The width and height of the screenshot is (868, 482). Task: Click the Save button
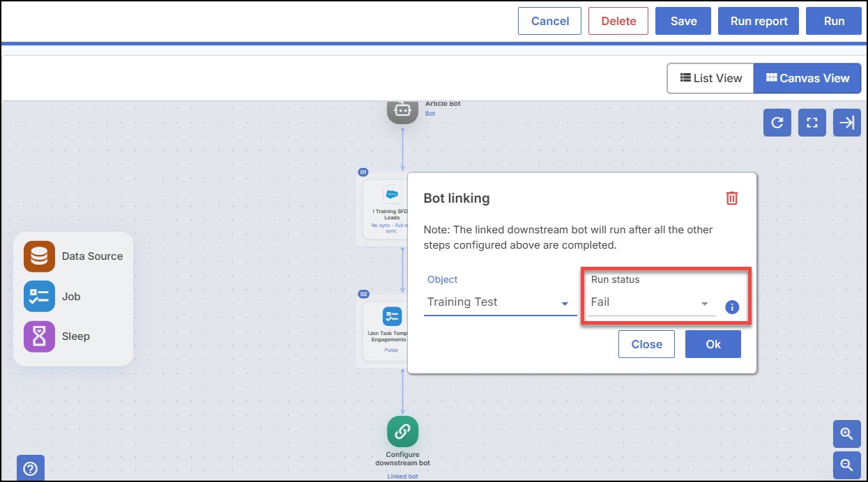(x=683, y=21)
